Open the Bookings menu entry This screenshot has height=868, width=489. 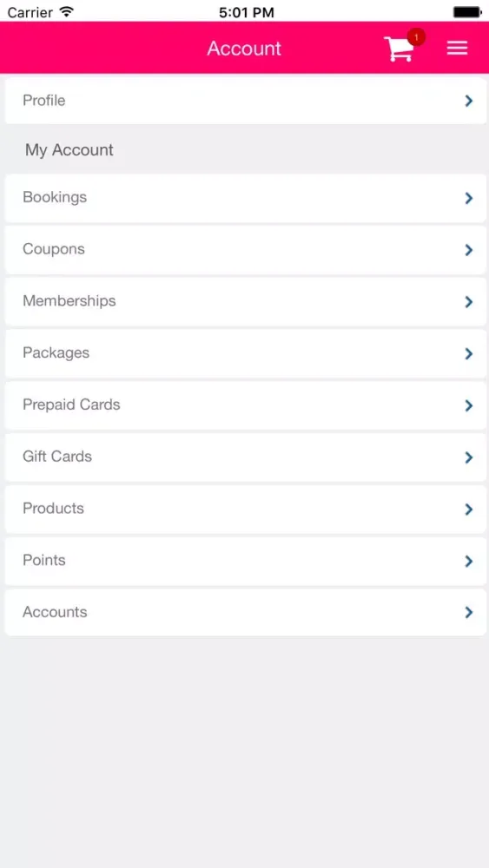245,198
